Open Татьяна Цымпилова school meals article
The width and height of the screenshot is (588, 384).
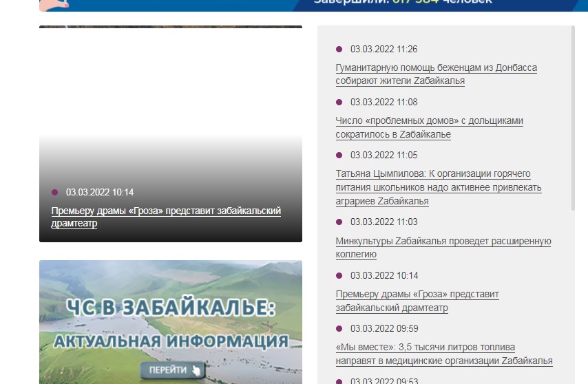coord(438,187)
